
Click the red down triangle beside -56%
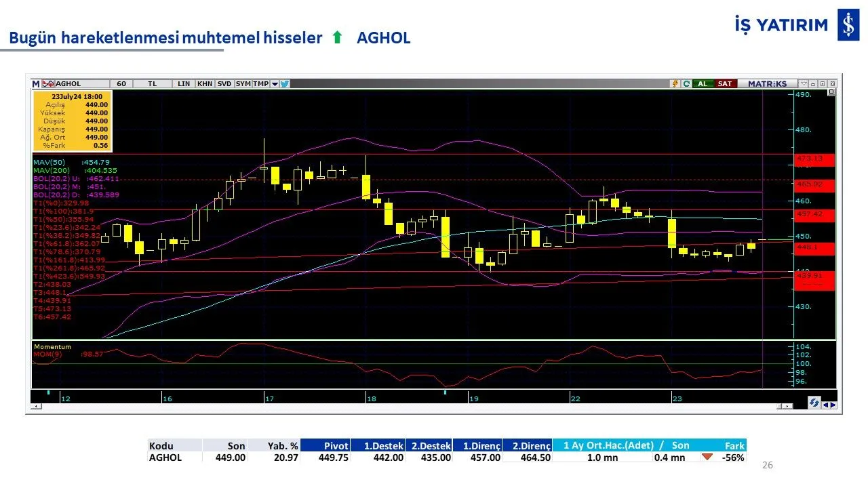[x=707, y=457]
